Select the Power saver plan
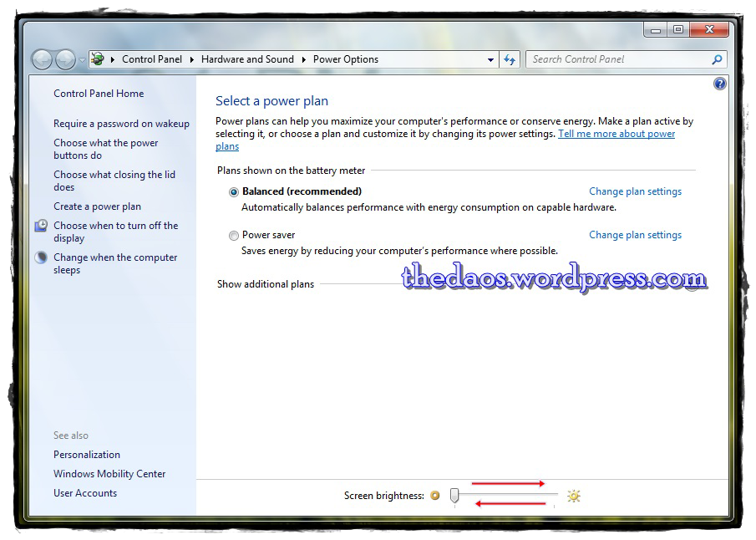Screen dimensions: 756x540 tap(234, 235)
